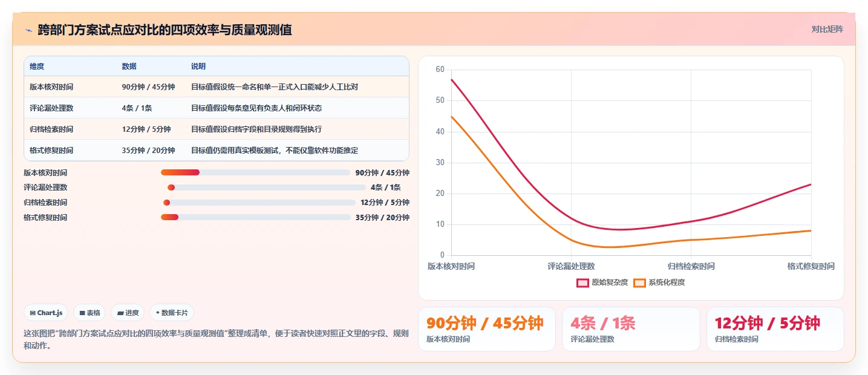Click progress value 4条 / 1条 beside bar

click(x=386, y=187)
